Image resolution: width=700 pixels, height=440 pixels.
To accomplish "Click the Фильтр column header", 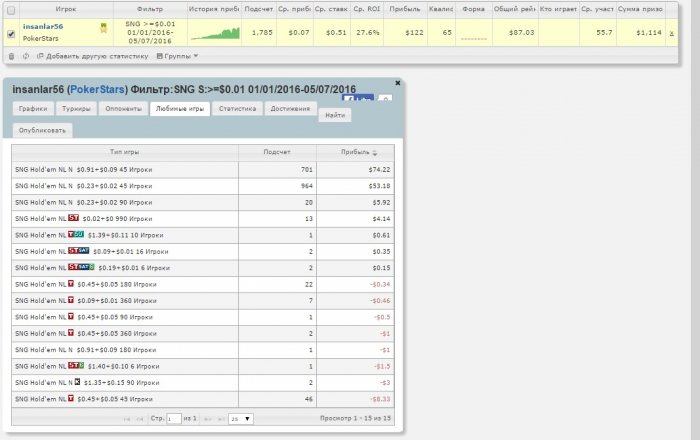I will [150, 9].
